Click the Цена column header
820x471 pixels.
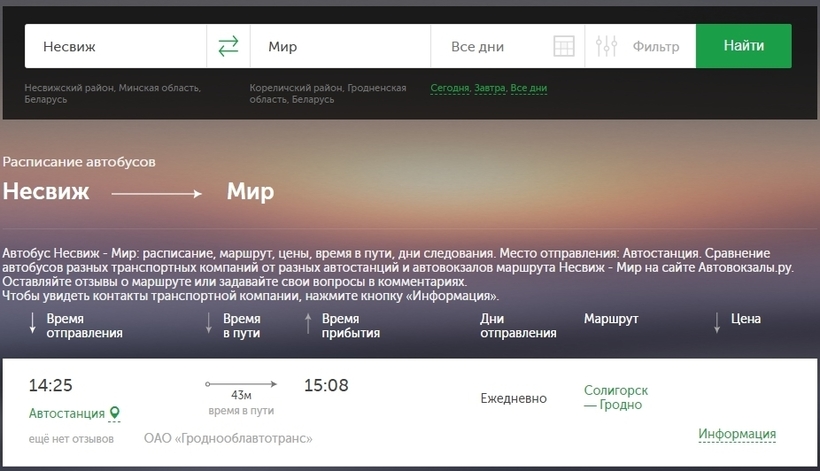[x=746, y=319]
